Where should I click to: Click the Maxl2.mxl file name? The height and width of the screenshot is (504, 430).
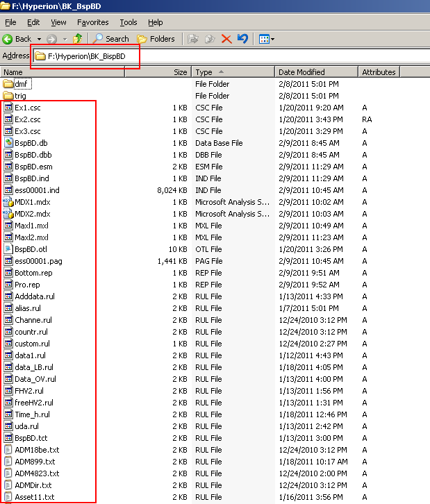pos(31,237)
